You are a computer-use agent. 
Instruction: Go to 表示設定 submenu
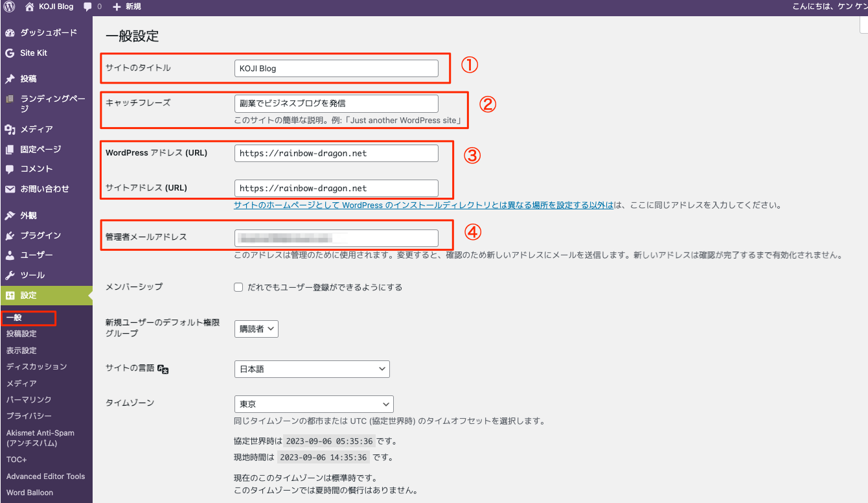point(21,350)
